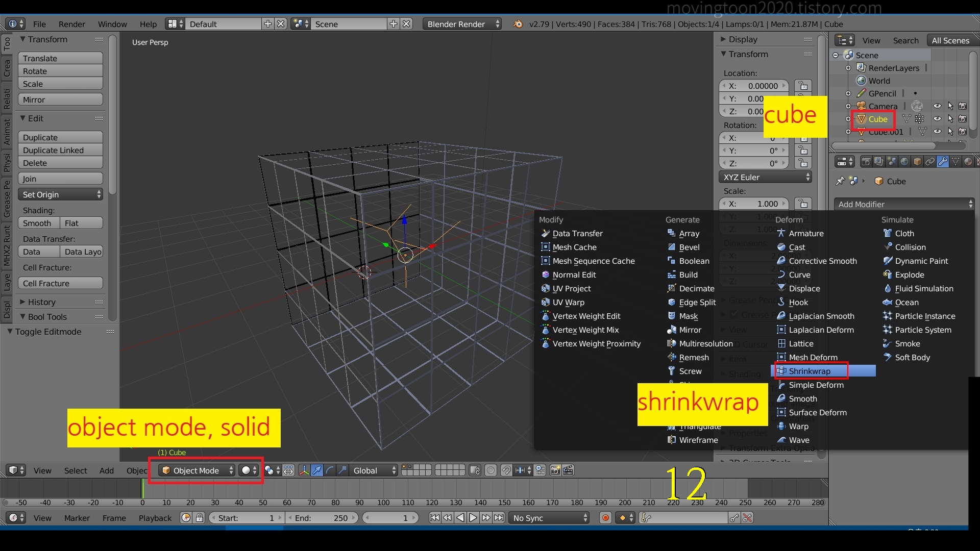
Task: Click the timeline End frame field
Action: click(x=323, y=518)
